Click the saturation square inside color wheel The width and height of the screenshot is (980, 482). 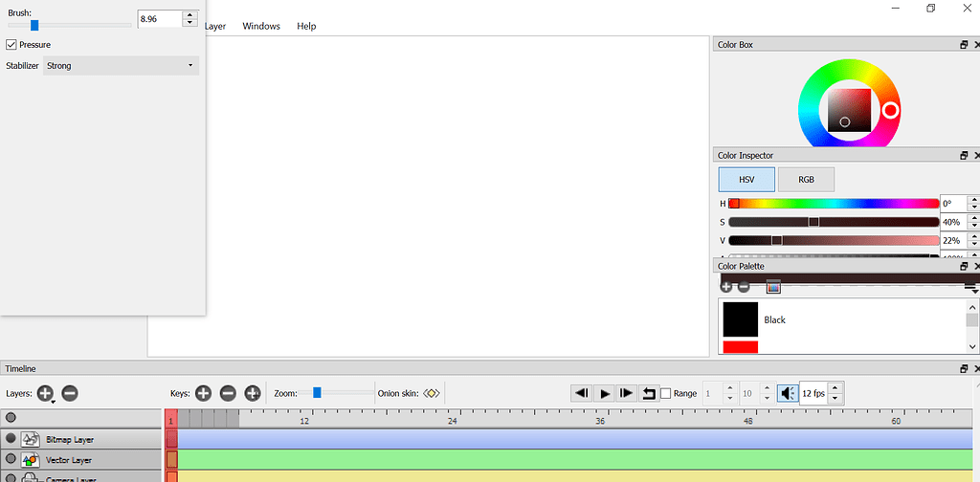pos(850,111)
